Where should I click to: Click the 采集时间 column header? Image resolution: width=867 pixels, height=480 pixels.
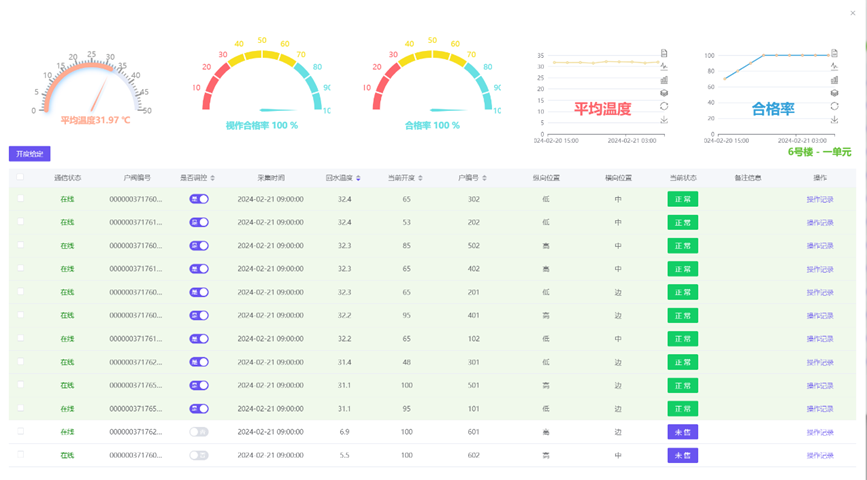(x=271, y=178)
